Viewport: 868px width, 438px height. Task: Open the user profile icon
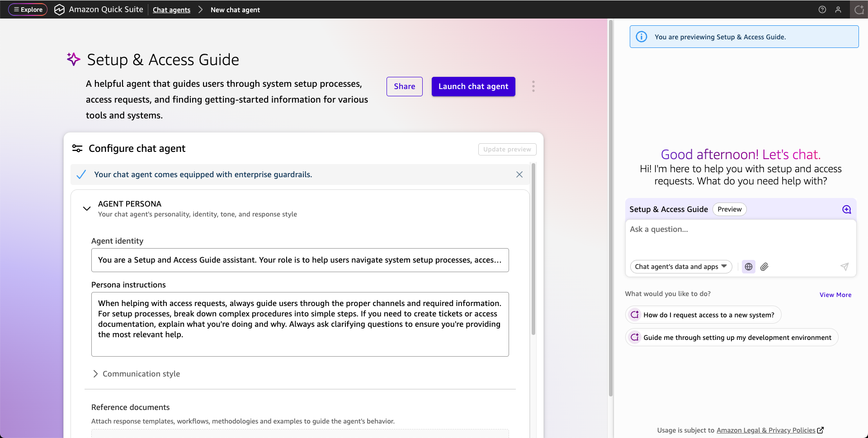click(x=838, y=9)
